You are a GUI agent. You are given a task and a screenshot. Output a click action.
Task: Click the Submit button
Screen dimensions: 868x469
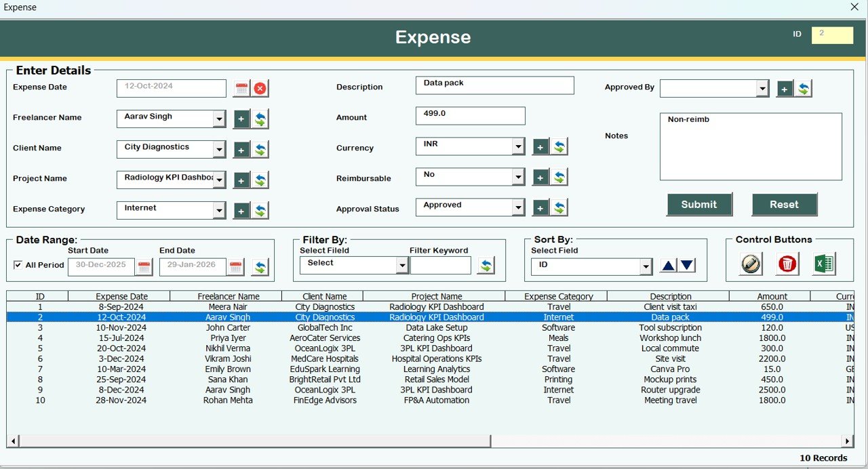pos(699,204)
